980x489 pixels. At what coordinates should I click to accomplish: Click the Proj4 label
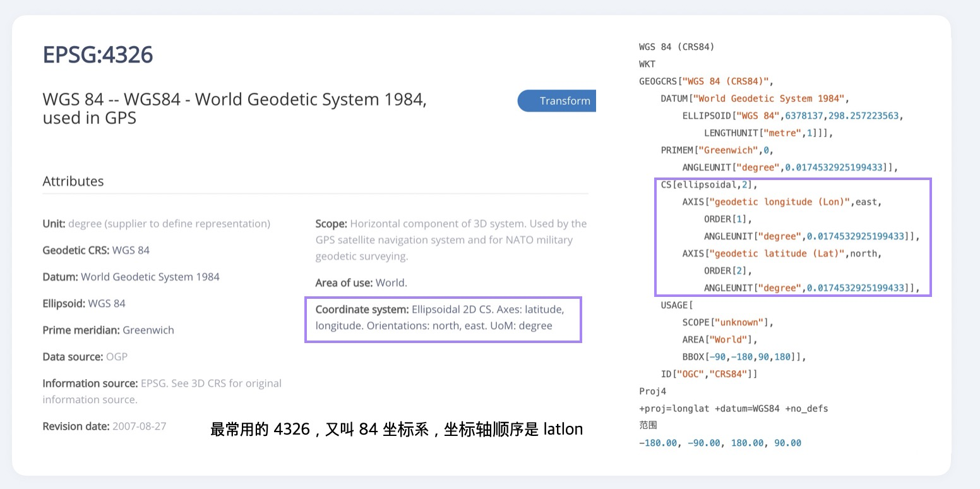(x=652, y=391)
